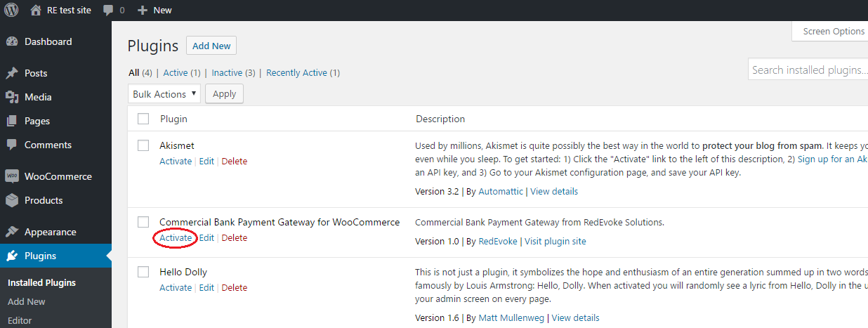View details for Akismet

pos(554,191)
